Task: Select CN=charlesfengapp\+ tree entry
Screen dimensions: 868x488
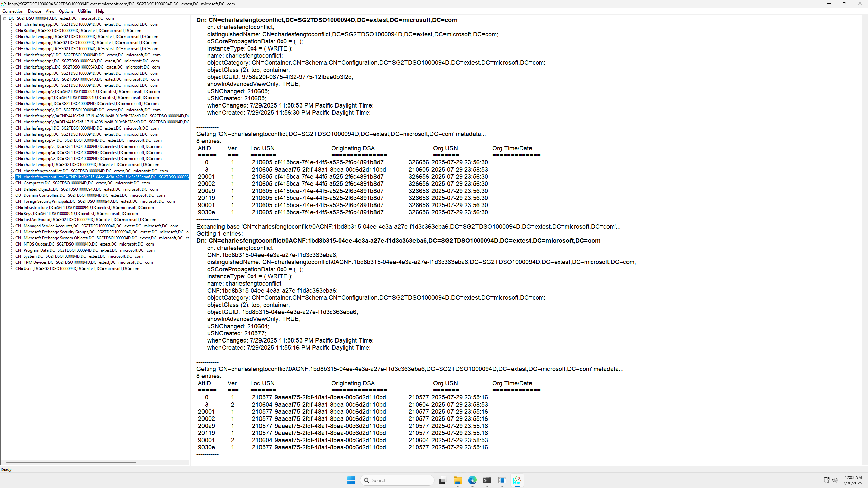Action: (88, 140)
